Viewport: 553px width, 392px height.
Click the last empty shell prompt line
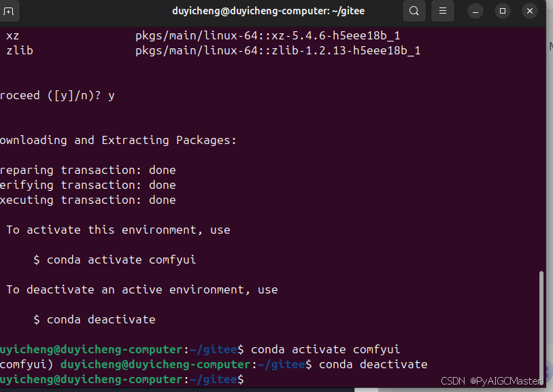point(122,379)
